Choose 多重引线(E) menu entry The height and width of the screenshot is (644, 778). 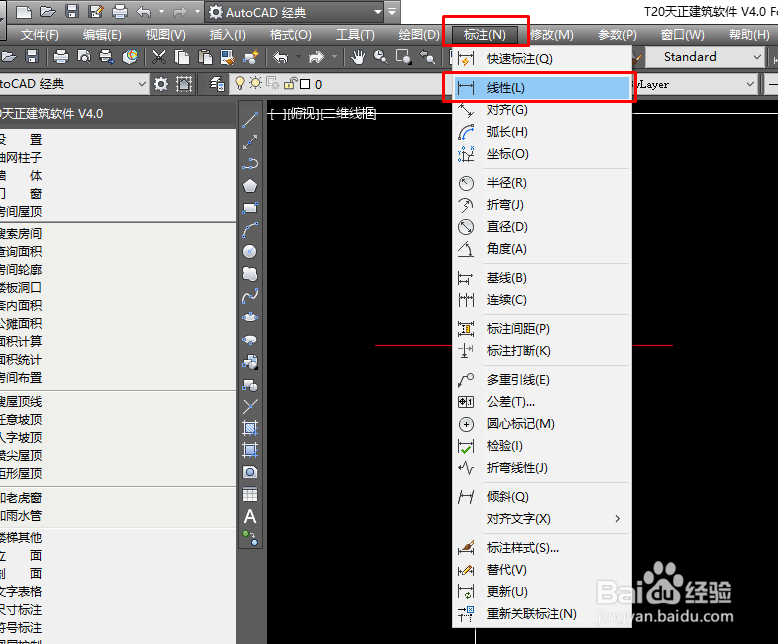[x=542, y=380]
